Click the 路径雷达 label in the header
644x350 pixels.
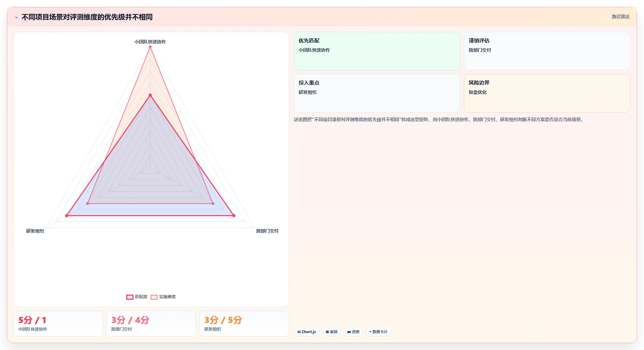pyautogui.click(x=621, y=17)
